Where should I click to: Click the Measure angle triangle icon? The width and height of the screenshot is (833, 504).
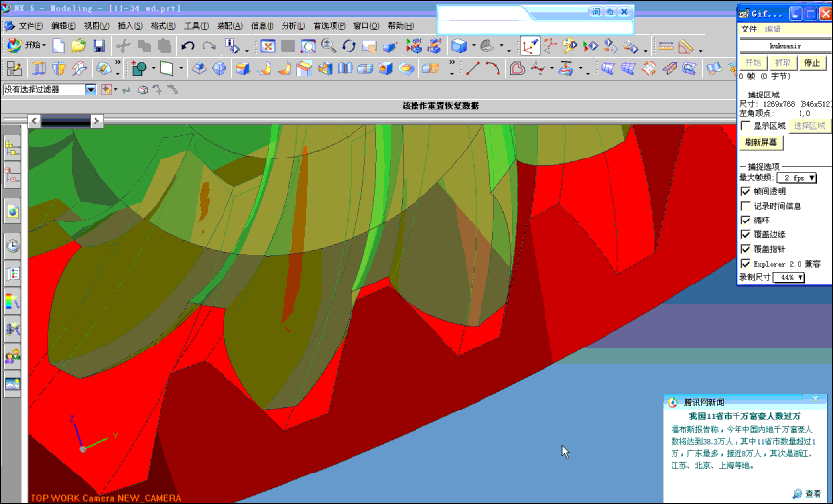[686, 46]
